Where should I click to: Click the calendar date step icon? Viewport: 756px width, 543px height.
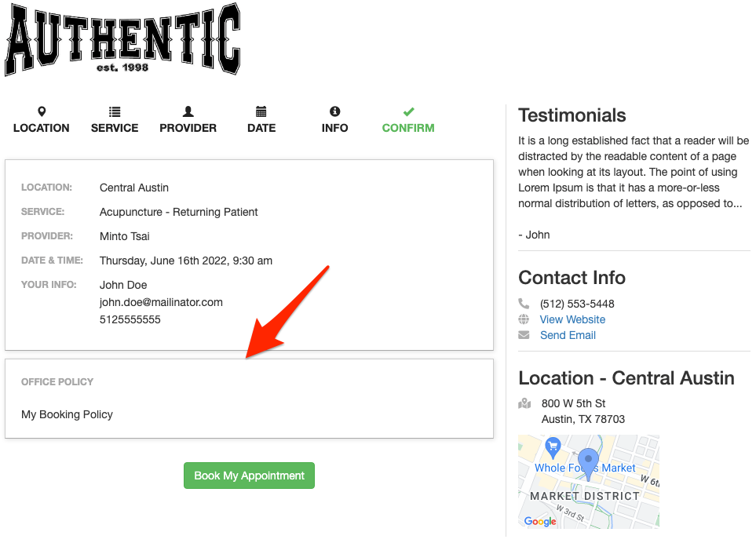point(261,111)
